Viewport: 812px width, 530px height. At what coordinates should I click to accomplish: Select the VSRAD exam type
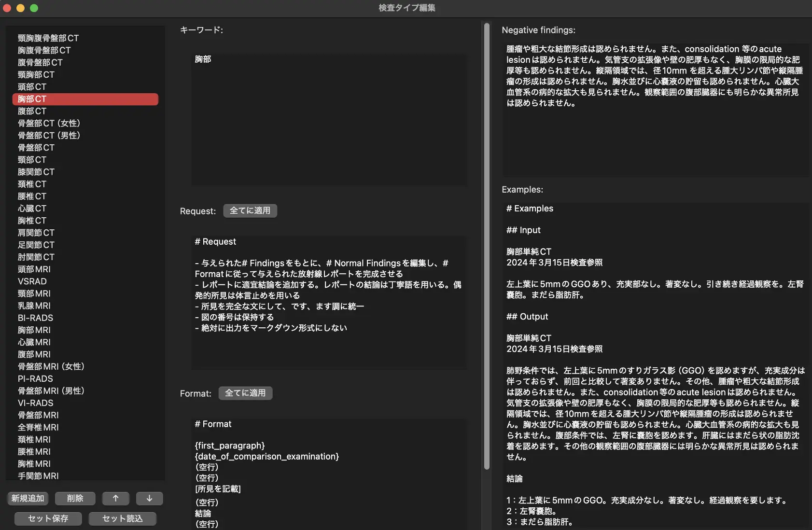coord(32,281)
